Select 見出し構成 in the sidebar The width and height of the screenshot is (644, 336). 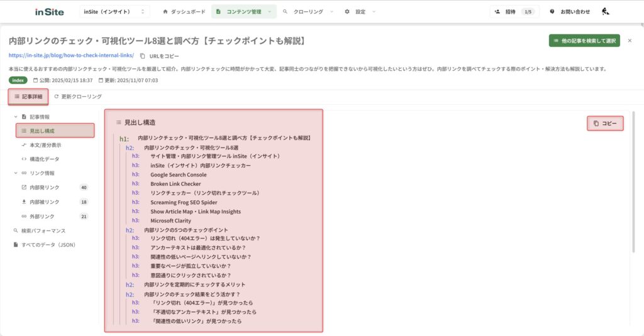[x=55, y=131]
